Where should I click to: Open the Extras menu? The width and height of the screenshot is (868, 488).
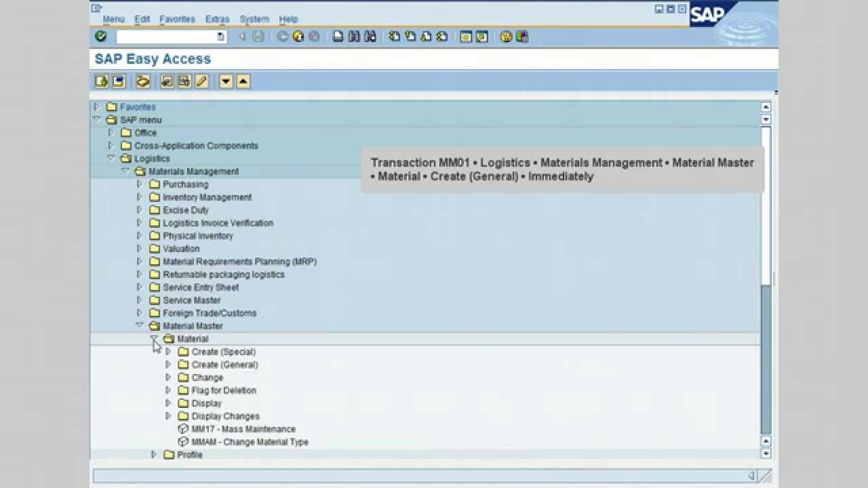(x=217, y=19)
